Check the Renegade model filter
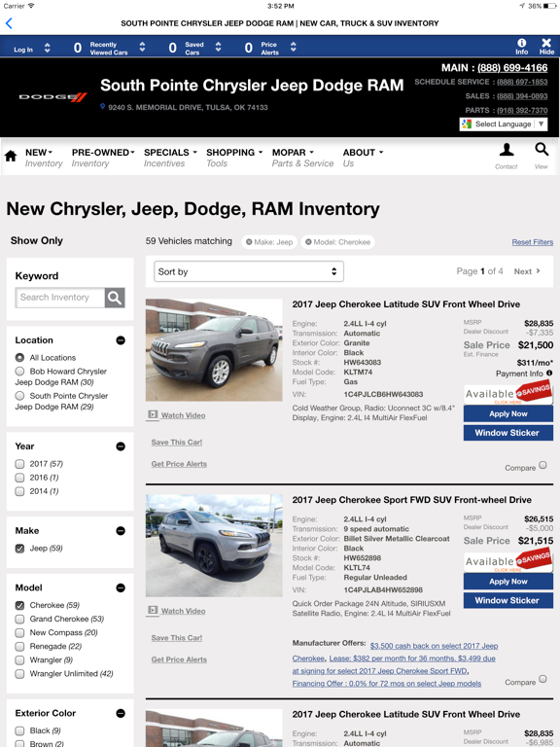 coord(19,647)
